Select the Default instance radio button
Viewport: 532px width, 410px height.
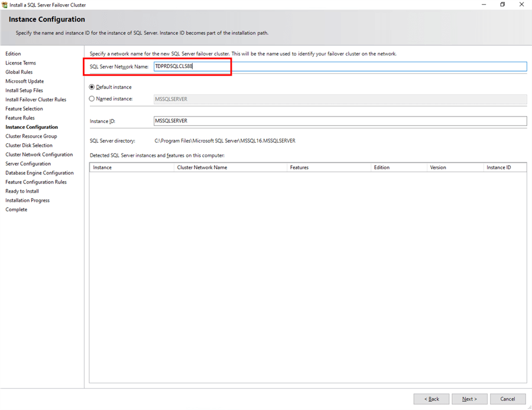click(x=92, y=87)
